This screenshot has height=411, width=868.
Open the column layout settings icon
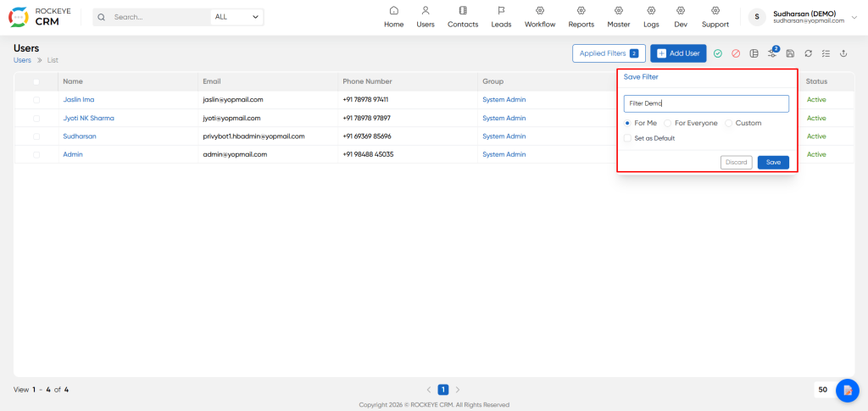[x=754, y=53]
